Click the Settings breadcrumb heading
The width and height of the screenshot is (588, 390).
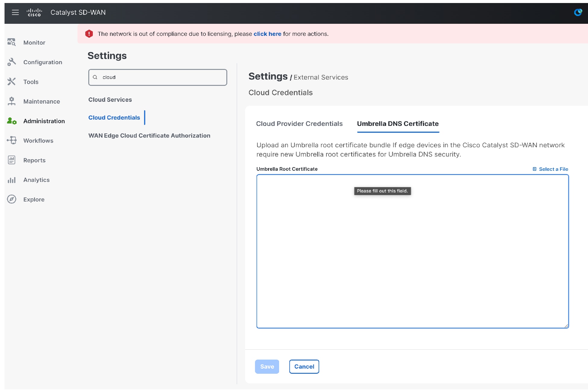pos(268,76)
